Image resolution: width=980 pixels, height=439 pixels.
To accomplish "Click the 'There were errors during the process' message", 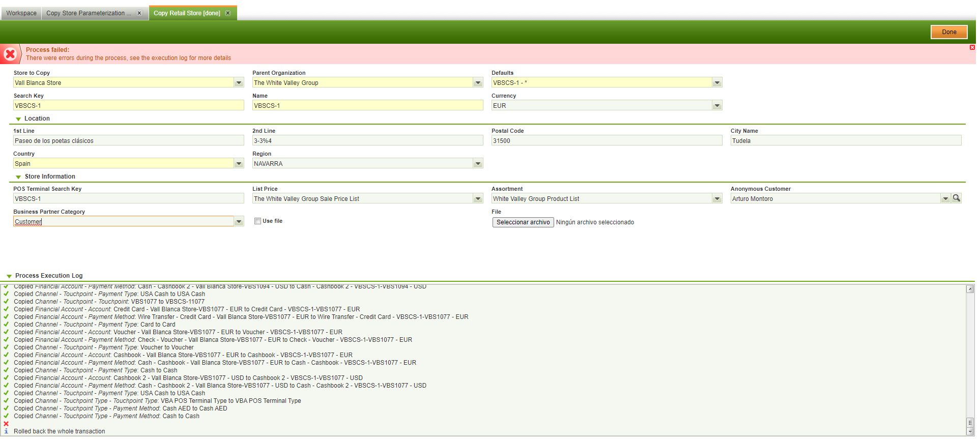I will pyautogui.click(x=128, y=58).
